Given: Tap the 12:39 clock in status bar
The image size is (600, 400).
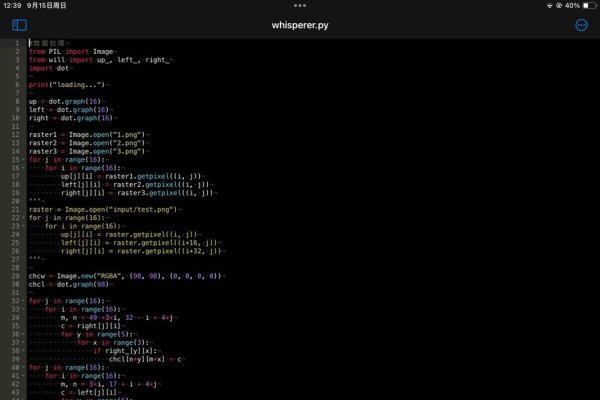Looking at the screenshot, I should tap(12, 5).
